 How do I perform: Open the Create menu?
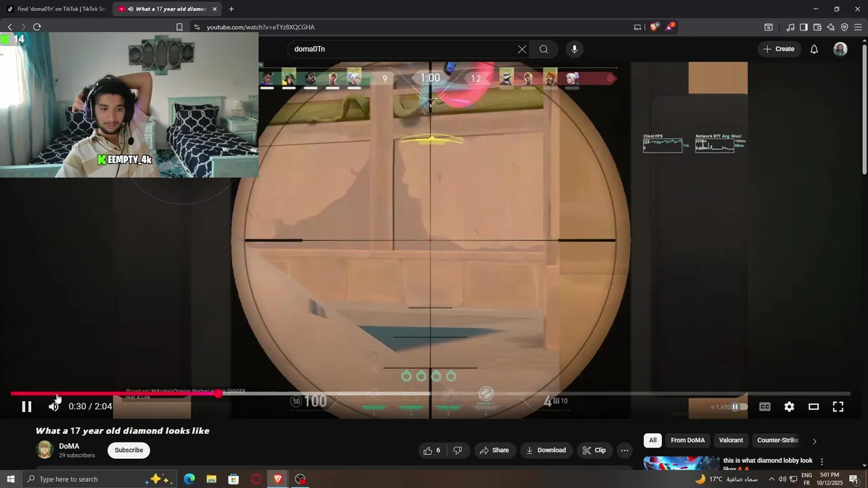tap(778, 49)
